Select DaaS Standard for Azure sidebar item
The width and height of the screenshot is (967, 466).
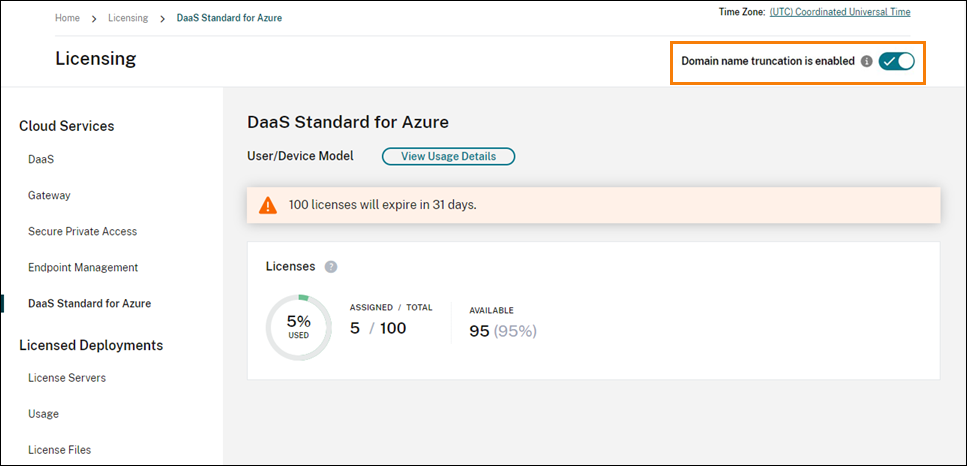click(x=89, y=303)
